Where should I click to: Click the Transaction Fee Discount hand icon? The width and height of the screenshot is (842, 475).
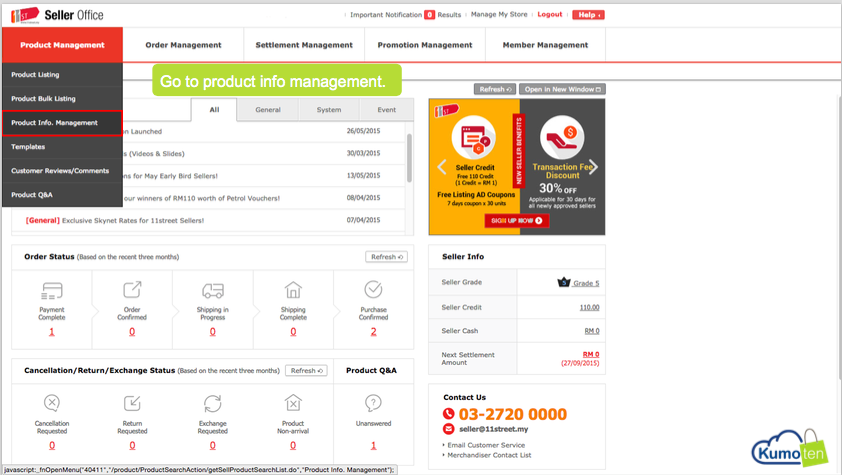pyautogui.click(x=562, y=137)
